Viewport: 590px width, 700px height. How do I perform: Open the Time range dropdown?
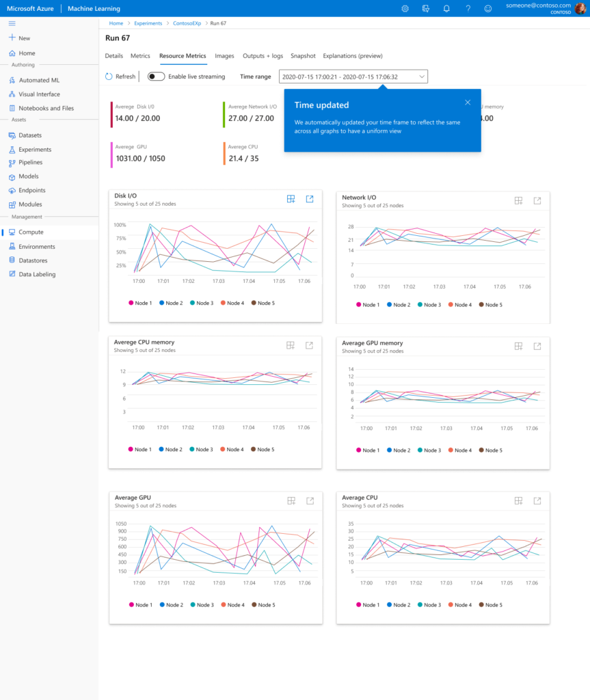[353, 77]
